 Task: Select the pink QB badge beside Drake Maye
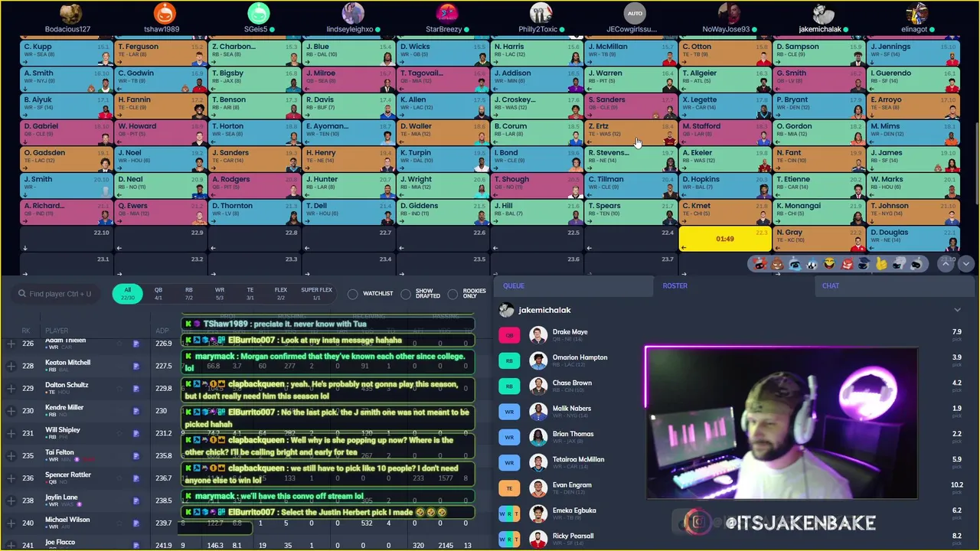509,335
